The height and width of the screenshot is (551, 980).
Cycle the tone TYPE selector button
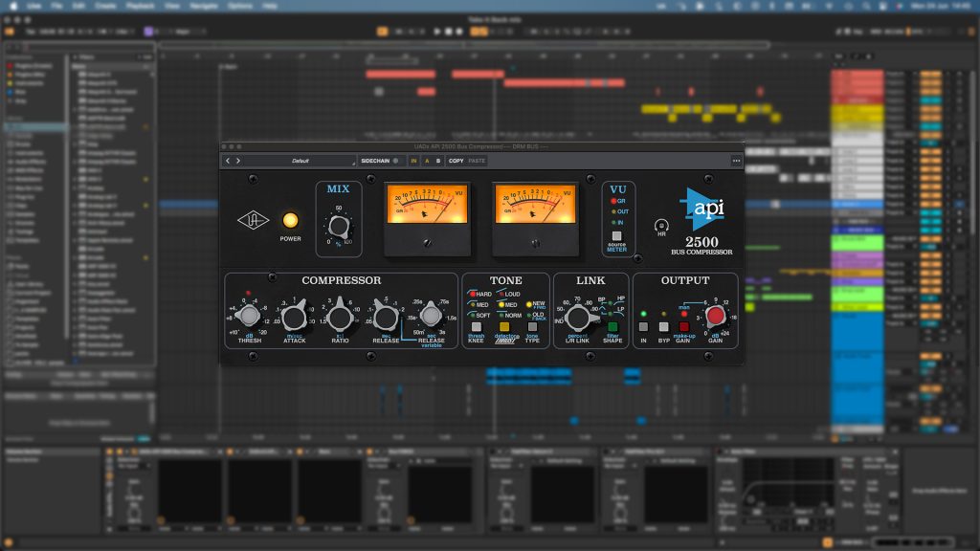point(532,326)
